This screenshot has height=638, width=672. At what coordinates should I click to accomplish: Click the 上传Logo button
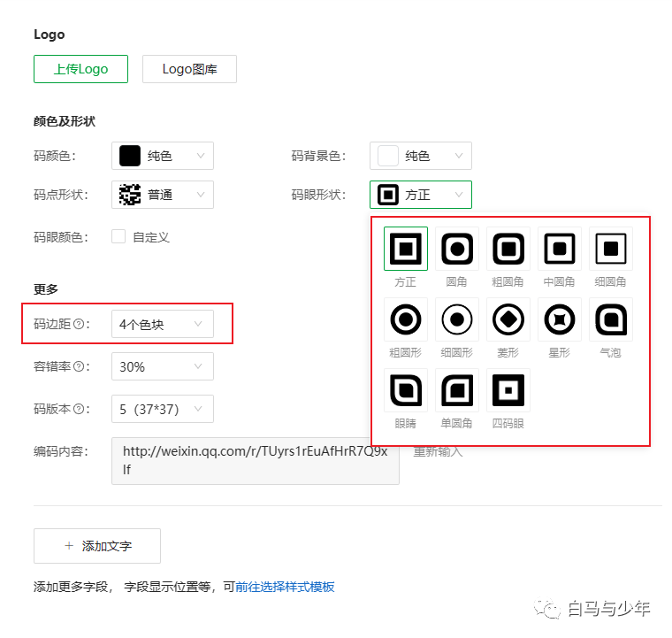[x=81, y=69]
